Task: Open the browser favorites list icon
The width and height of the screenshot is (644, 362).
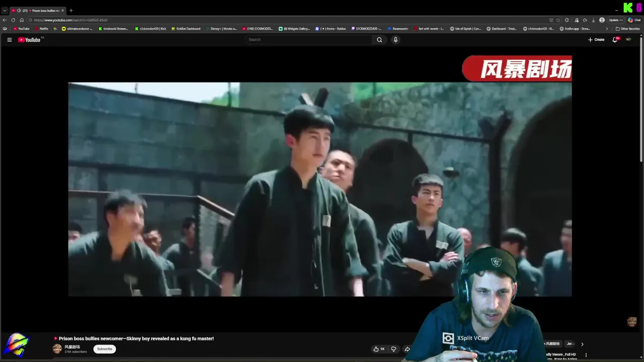Action: coord(585,20)
